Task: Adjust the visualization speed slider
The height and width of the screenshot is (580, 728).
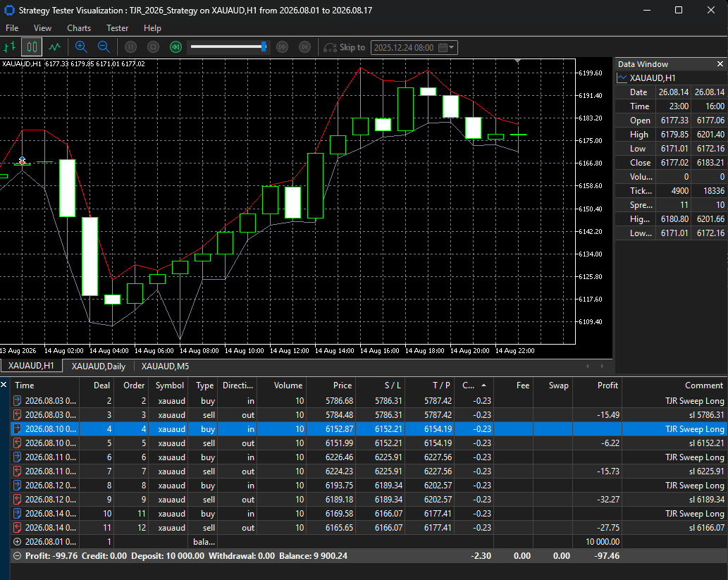Action: pyautogui.click(x=228, y=47)
